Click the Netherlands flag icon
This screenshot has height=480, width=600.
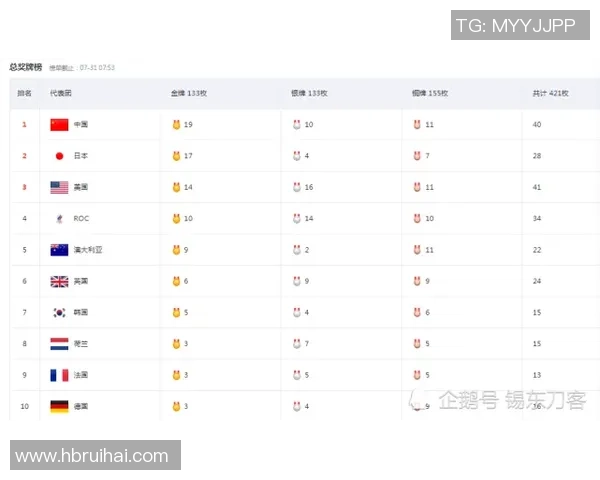point(59,344)
